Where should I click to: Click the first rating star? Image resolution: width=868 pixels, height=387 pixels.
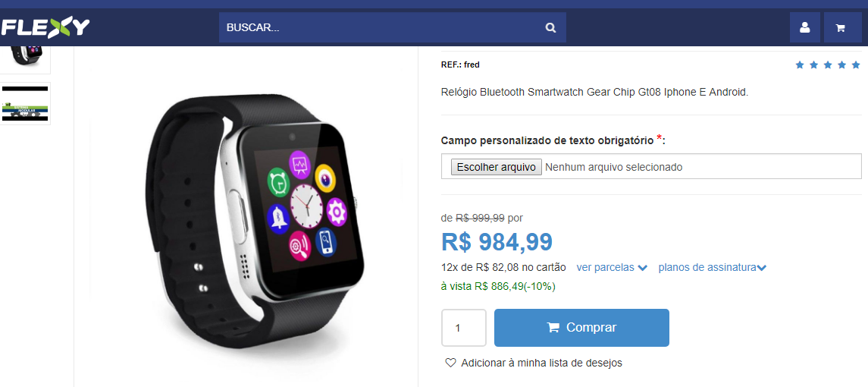coord(799,64)
